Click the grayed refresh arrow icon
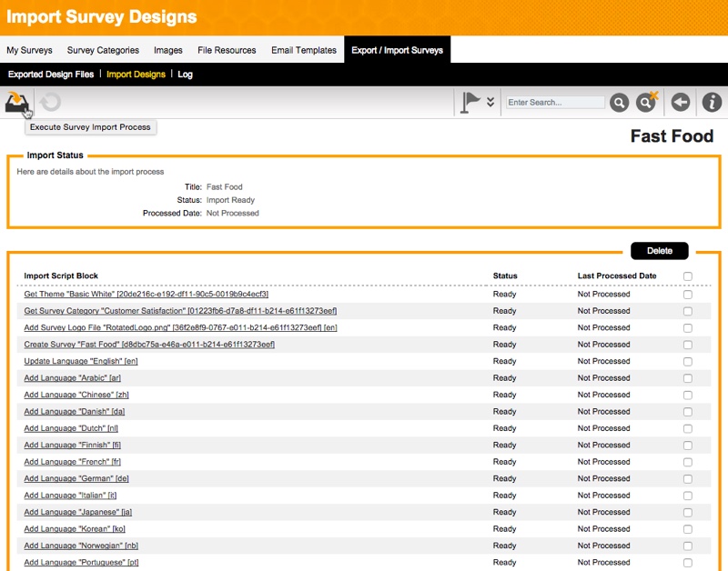This screenshot has height=571, width=728. (x=50, y=103)
